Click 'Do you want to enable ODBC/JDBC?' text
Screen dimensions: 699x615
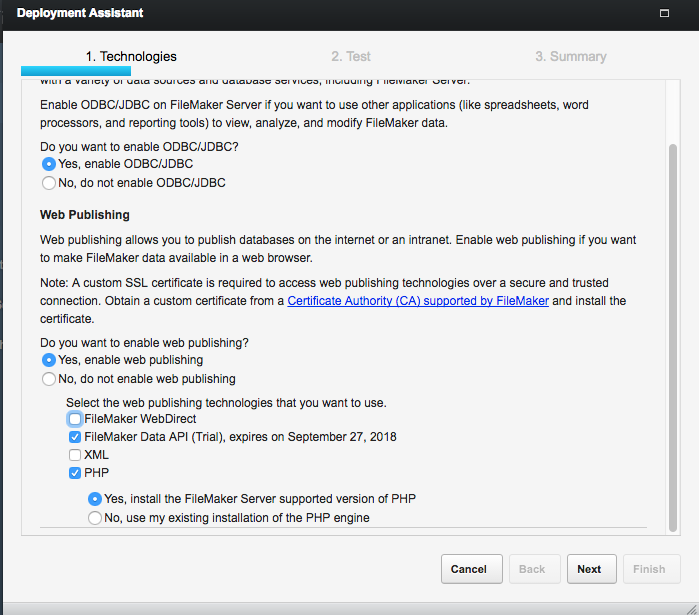(x=139, y=147)
